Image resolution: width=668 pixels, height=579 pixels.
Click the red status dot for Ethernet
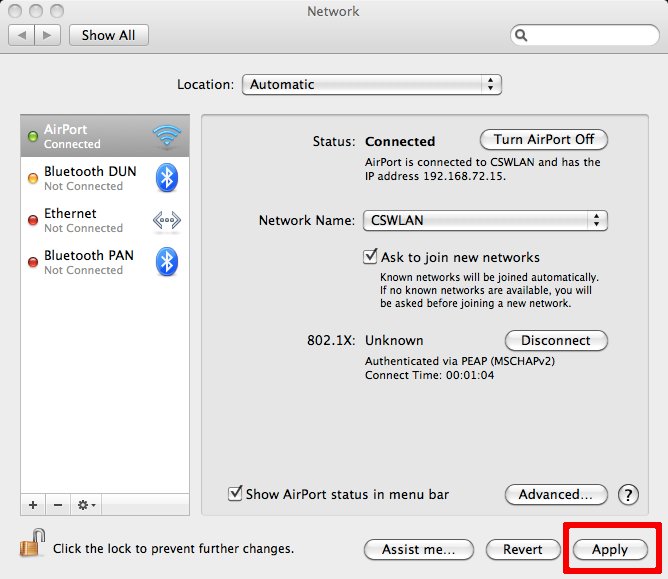[33, 220]
